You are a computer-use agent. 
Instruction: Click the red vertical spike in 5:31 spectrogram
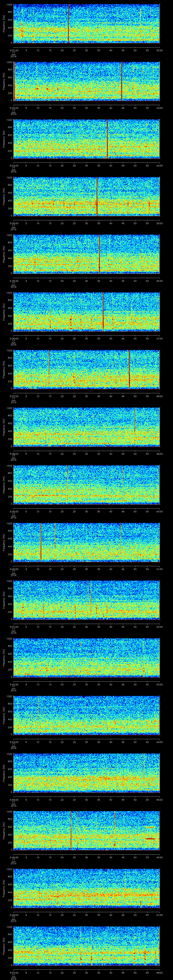68,23
